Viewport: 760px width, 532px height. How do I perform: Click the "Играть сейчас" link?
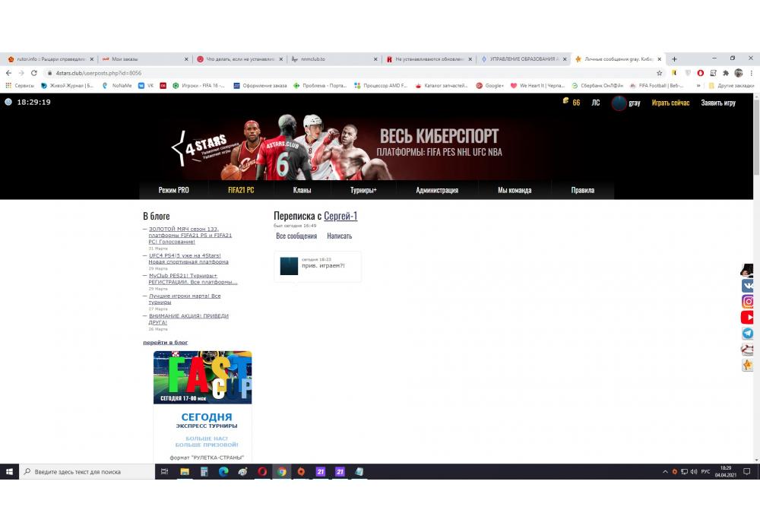pyautogui.click(x=670, y=103)
